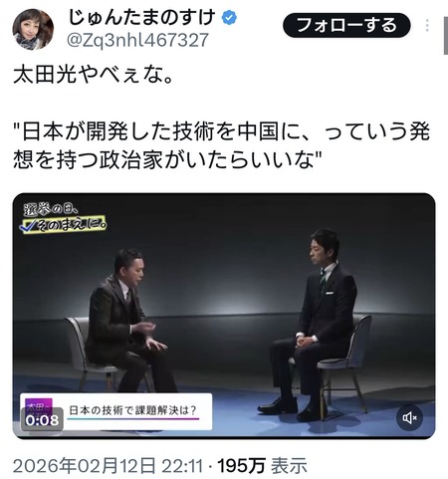Click the フォローする follow button
448x479 pixels.
coord(346,26)
